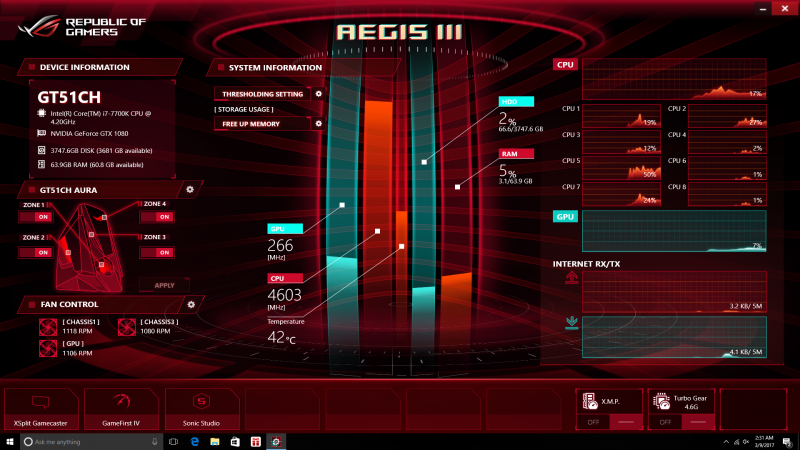Launch GameFirst IV

[121, 409]
